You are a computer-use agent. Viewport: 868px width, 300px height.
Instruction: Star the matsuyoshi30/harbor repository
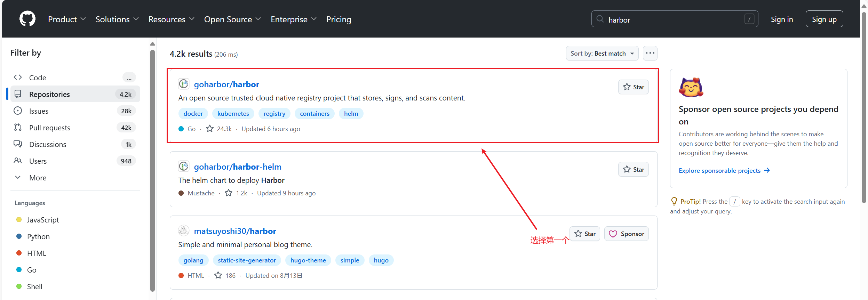pos(585,234)
